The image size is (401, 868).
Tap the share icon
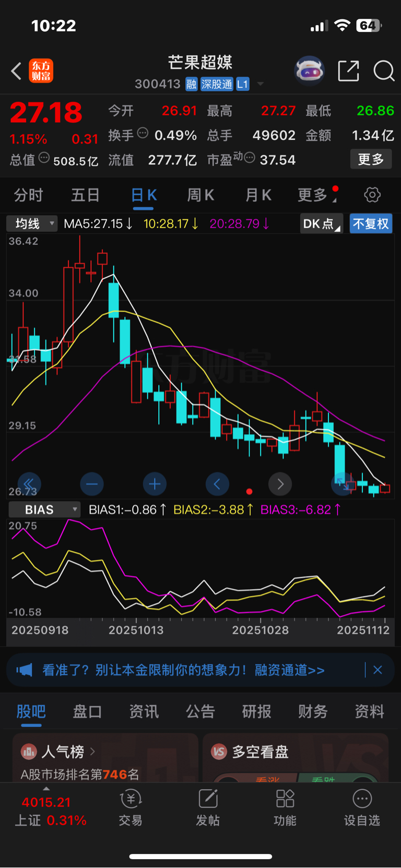(349, 71)
